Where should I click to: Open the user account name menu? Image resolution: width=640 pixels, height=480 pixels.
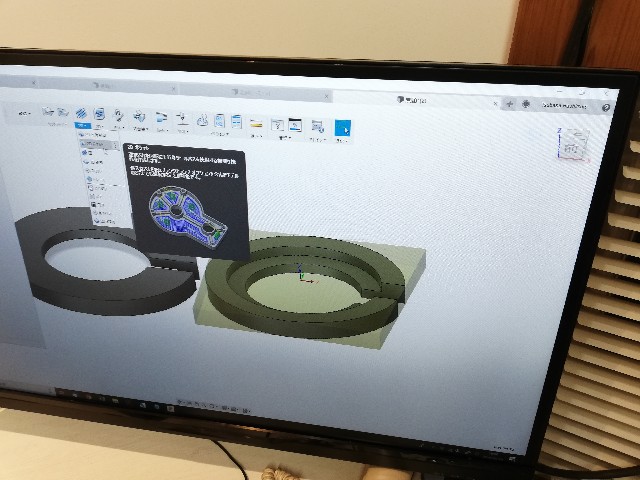pyautogui.click(x=564, y=106)
